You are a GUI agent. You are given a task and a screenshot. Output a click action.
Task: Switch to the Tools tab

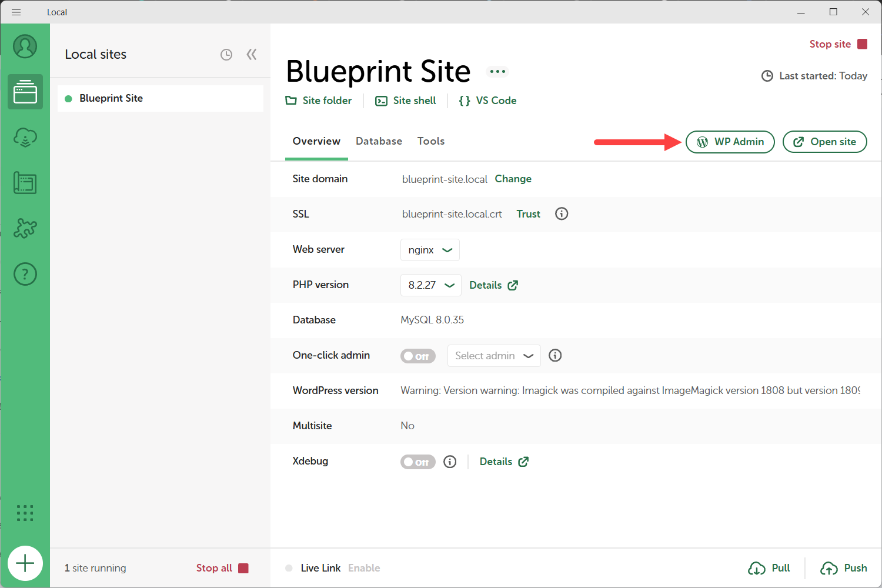pos(431,141)
